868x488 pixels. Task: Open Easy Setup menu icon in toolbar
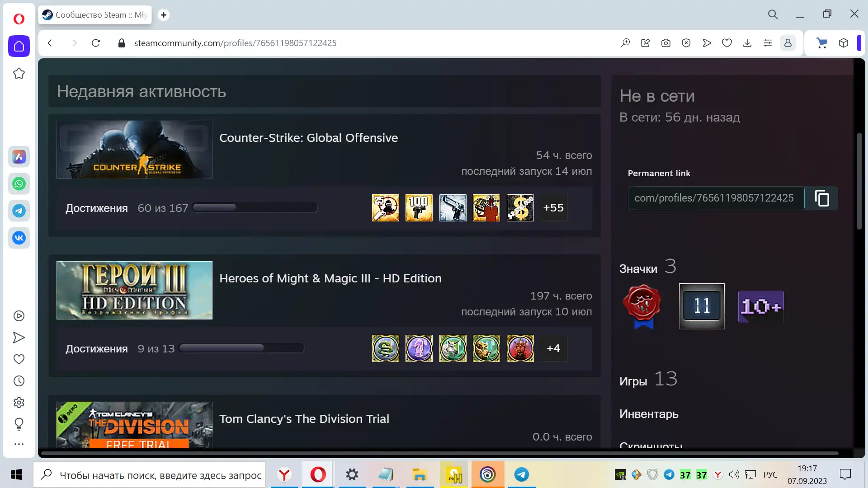(x=767, y=43)
